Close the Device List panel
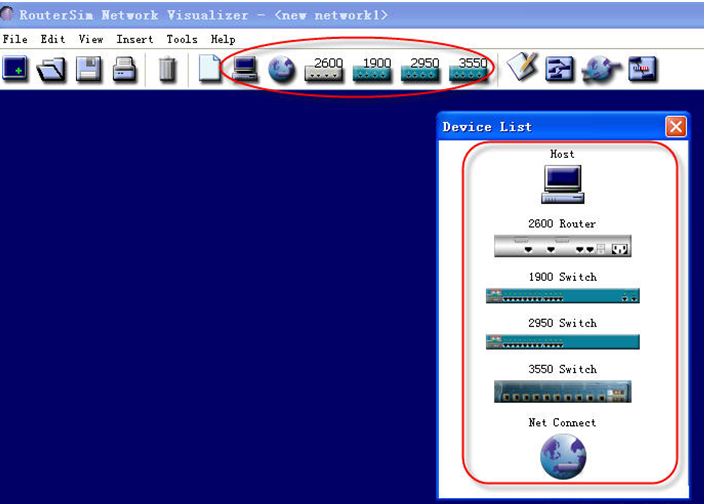Screen dimensions: 704x504 point(676,127)
